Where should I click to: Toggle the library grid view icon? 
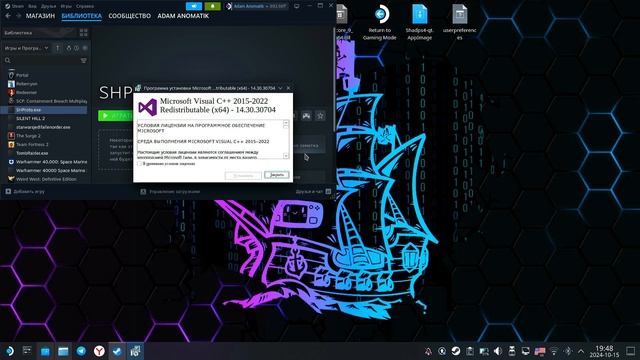pos(83,33)
